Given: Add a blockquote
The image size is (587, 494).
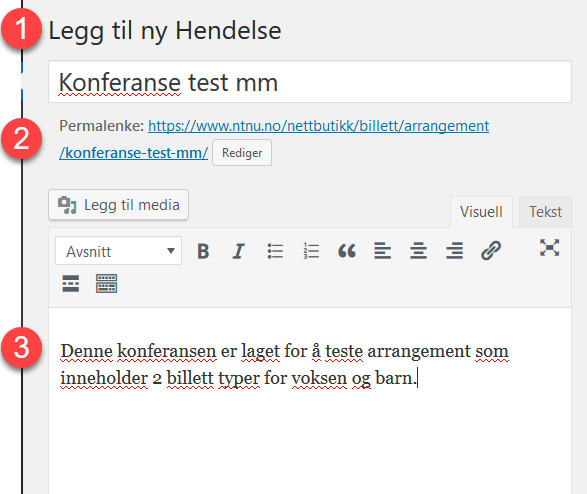Looking at the screenshot, I should pyautogui.click(x=347, y=251).
